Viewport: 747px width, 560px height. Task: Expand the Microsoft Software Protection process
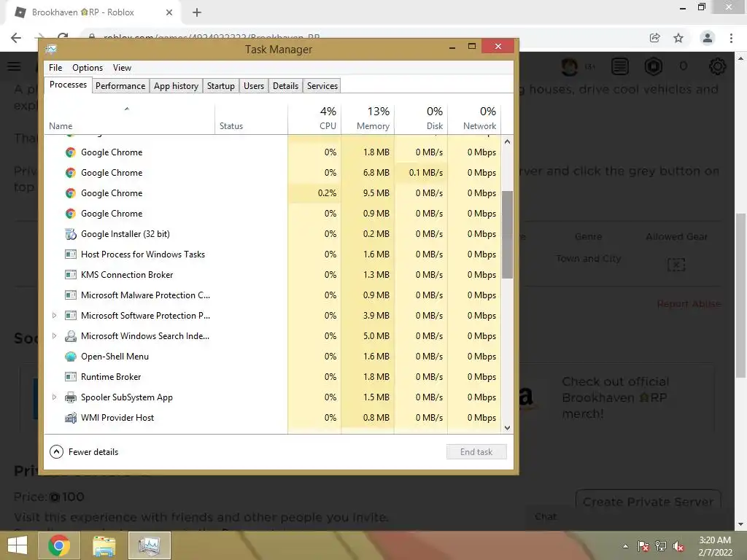[x=54, y=316]
